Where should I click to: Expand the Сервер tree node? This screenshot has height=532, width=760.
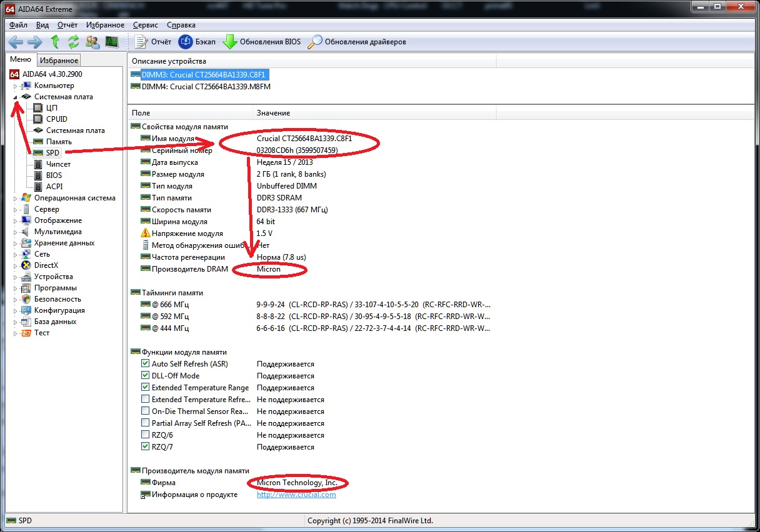[x=16, y=210]
